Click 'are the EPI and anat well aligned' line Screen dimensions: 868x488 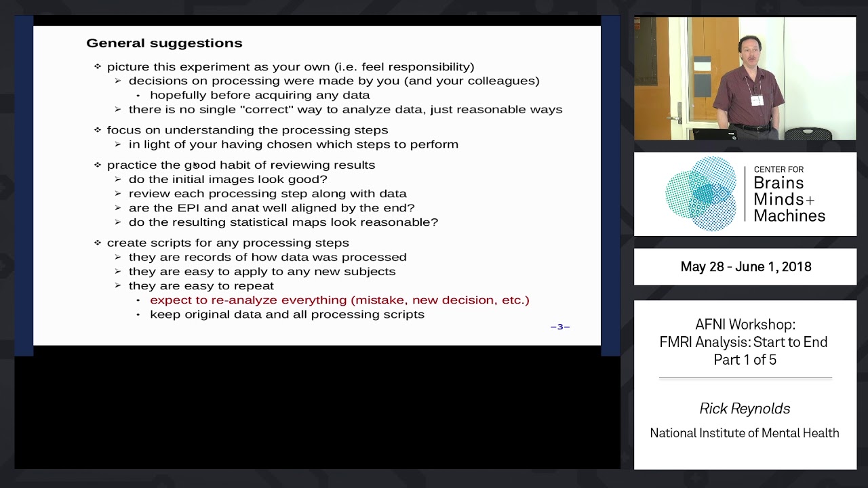coord(271,207)
